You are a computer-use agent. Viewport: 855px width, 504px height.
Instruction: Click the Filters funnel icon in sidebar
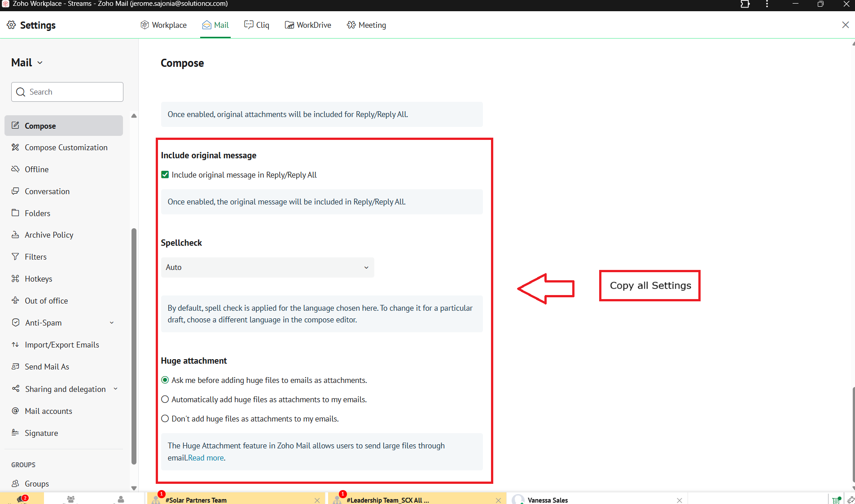15,257
